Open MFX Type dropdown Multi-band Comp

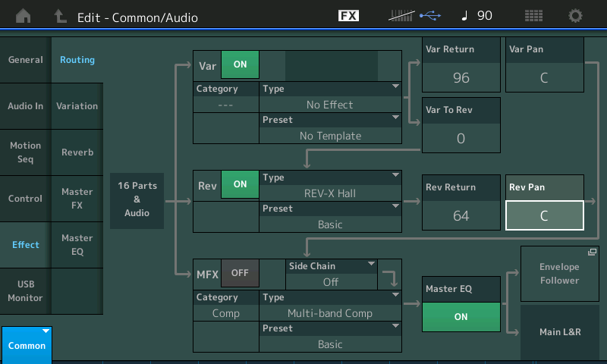coord(330,306)
